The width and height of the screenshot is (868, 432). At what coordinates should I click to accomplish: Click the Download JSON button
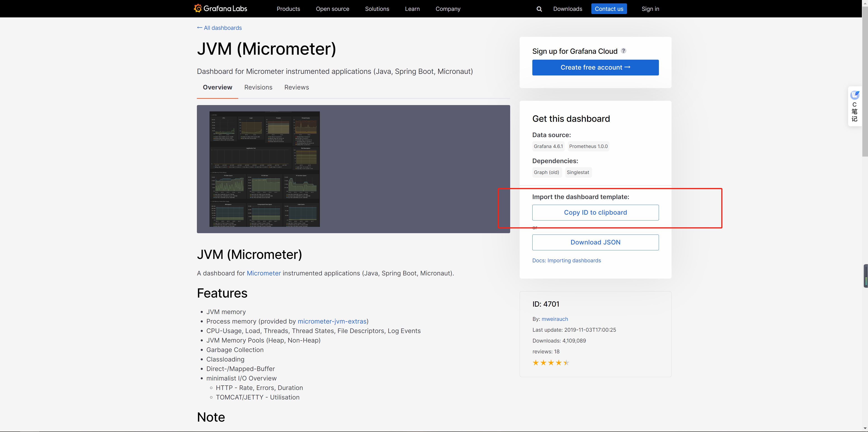pos(595,242)
